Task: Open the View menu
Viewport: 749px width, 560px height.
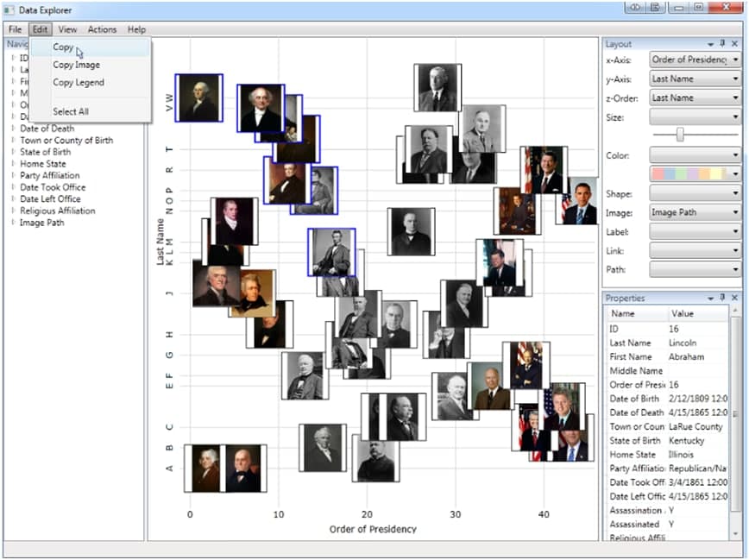Action: pyautogui.click(x=67, y=28)
